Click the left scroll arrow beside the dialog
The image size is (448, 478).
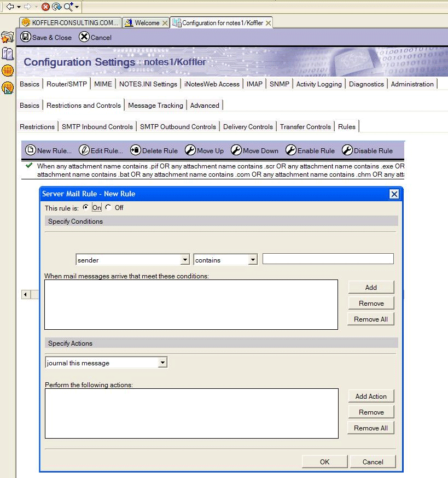pyautogui.click(x=26, y=295)
